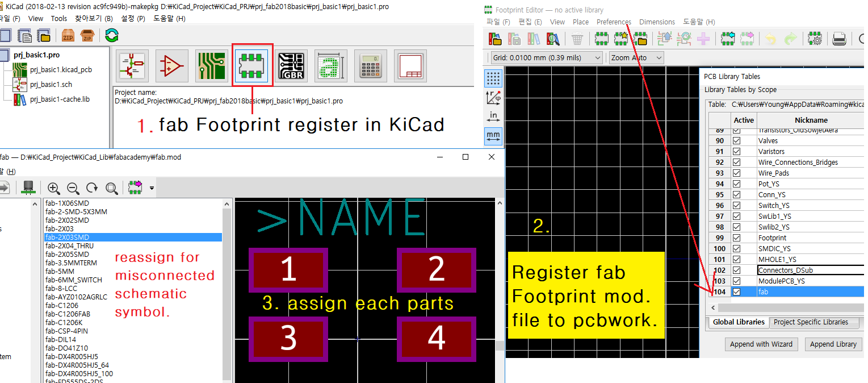Select prj_basic1.kicad_pcb in project tree
Screen dimensions: 868x383
click(61, 70)
